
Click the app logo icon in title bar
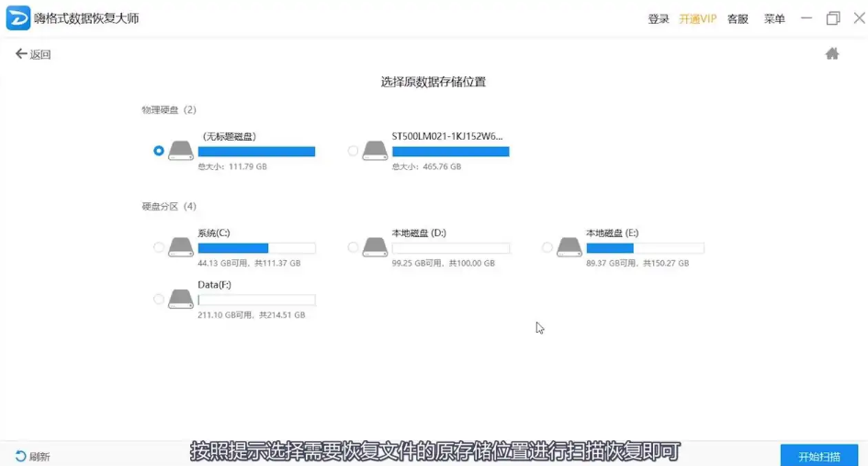17,17
